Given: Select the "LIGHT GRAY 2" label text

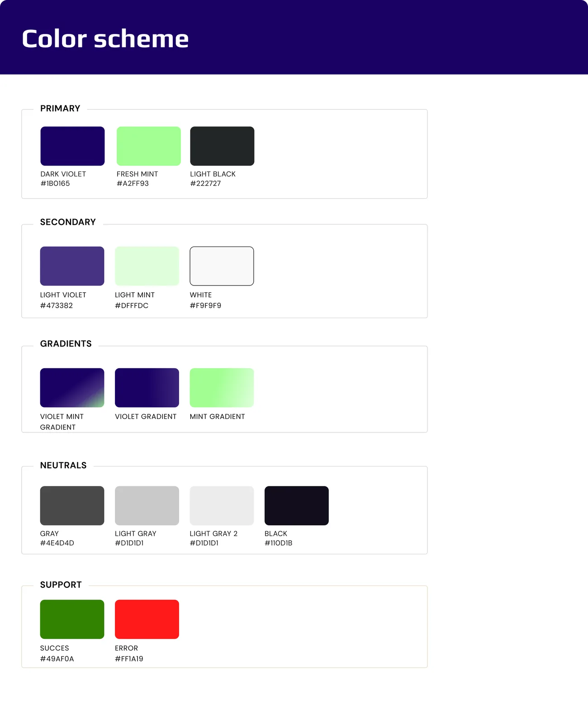Looking at the screenshot, I should 213,534.
